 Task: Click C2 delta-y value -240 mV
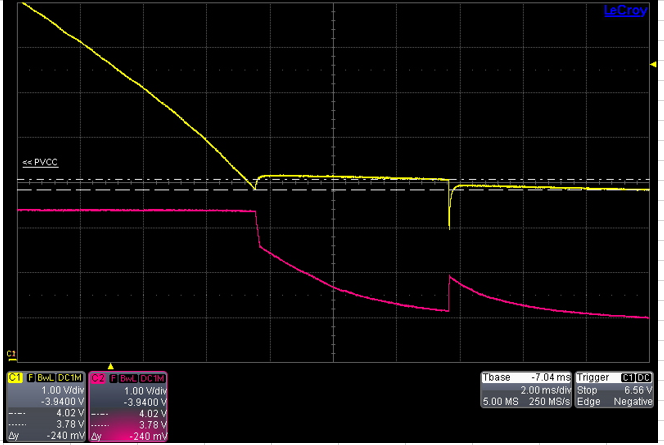148,436
